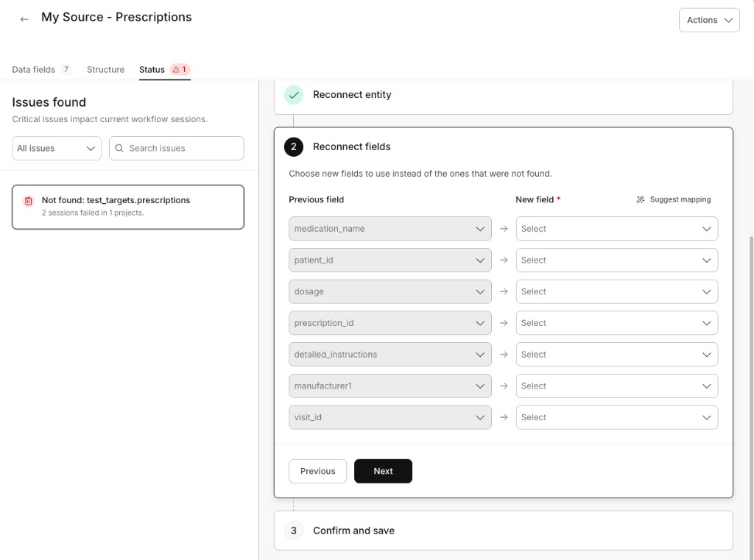The height and width of the screenshot is (560, 754).
Task: Click the My Source - Prescriptions title
Action: 116,18
